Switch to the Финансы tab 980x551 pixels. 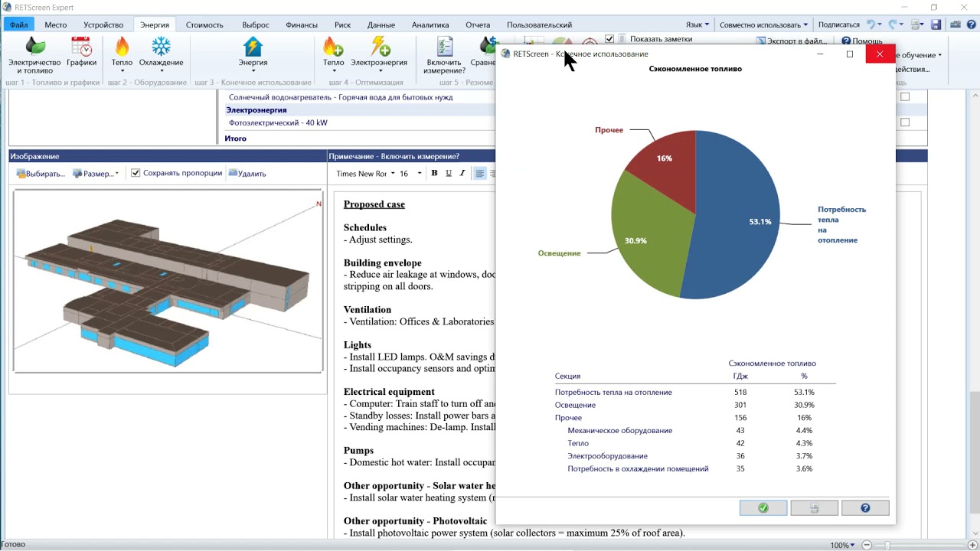302,24
